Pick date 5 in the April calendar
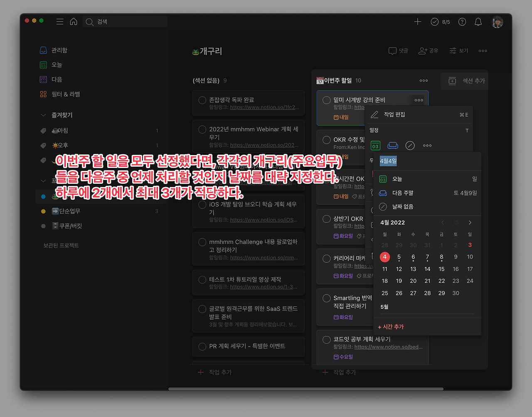This screenshot has height=417, width=532. click(399, 257)
